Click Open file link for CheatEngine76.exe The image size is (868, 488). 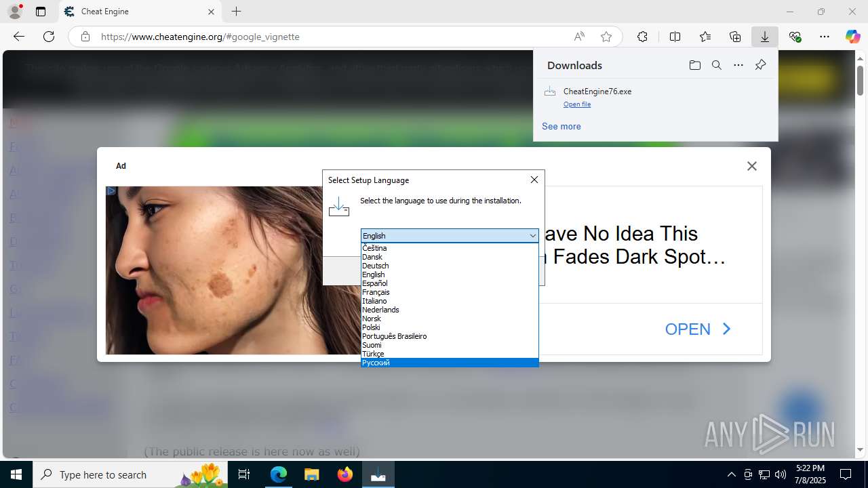[577, 104]
